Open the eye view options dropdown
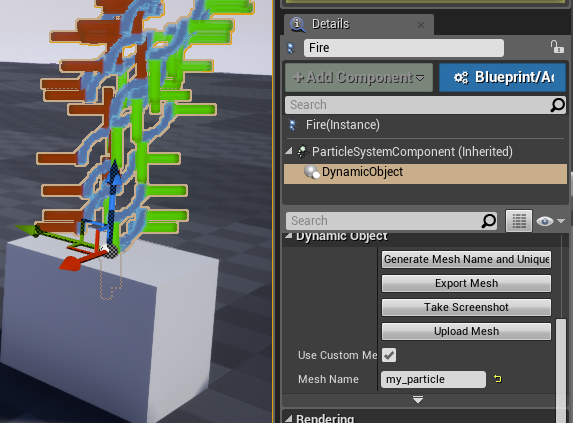This screenshot has height=423, width=573. [x=550, y=221]
